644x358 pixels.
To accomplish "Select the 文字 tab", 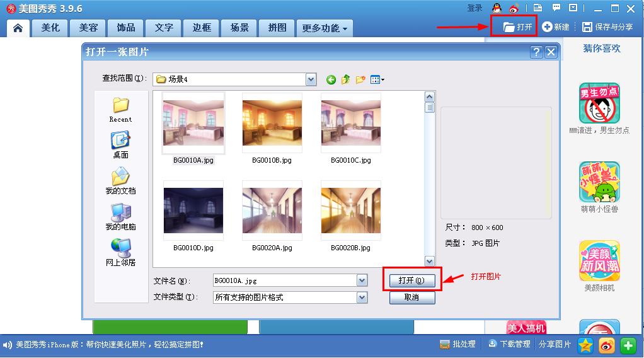I will click(x=163, y=28).
